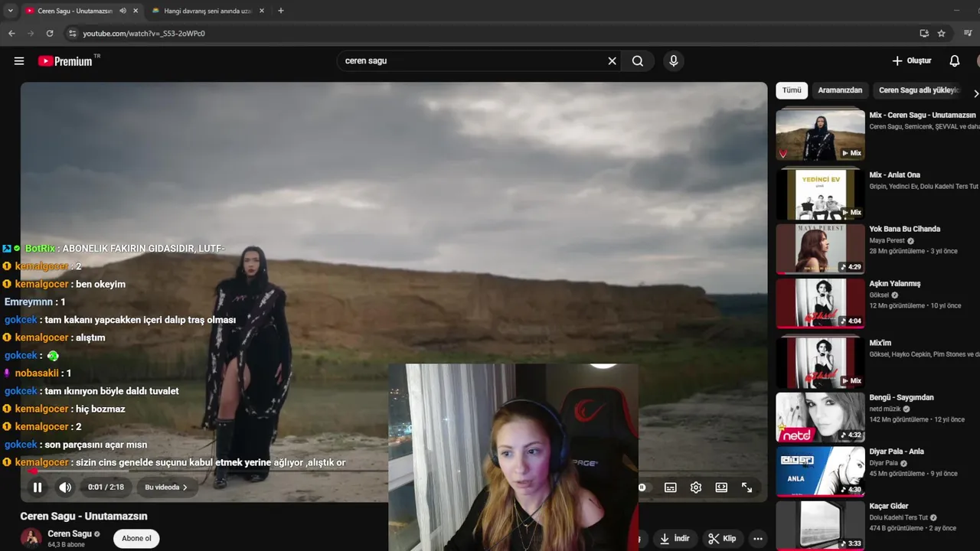Reload the page
The image size is (980, 551).
50,34
